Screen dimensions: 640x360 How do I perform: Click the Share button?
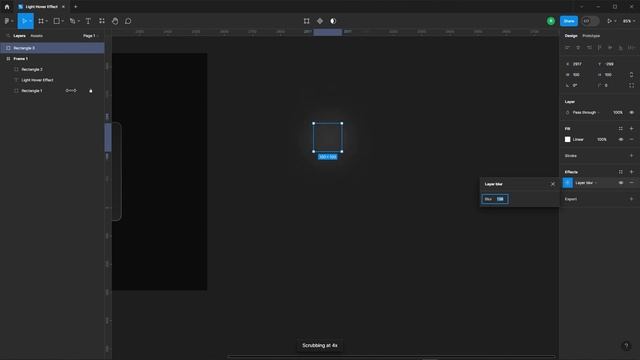click(x=569, y=21)
